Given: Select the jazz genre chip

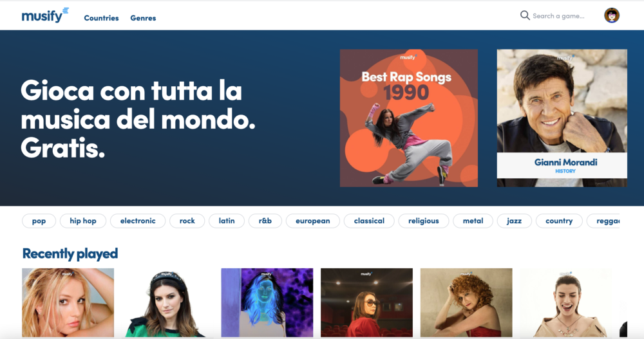Looking at the screenshot, I should [x=514, y=221].
